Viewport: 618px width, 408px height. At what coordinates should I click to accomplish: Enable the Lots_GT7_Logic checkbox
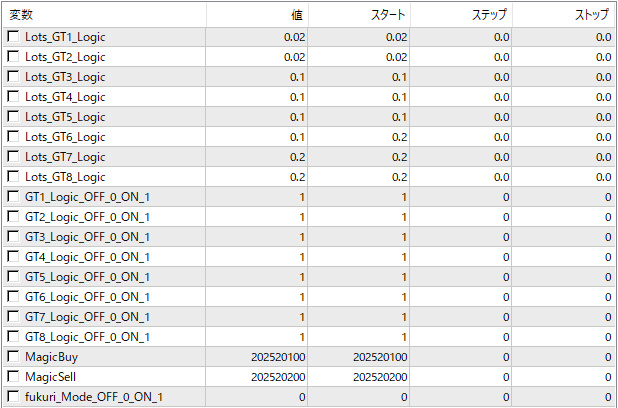pos(13,156)
